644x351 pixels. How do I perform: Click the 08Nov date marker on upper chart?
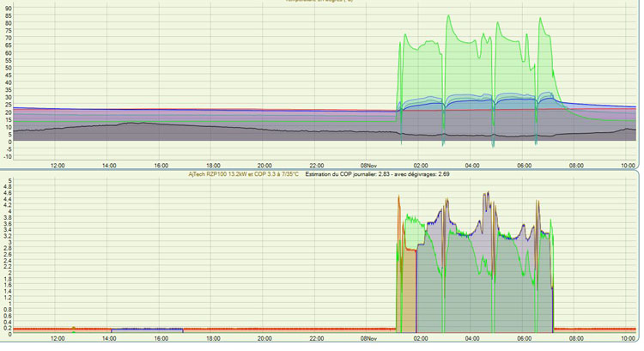[x=369, y=166]
